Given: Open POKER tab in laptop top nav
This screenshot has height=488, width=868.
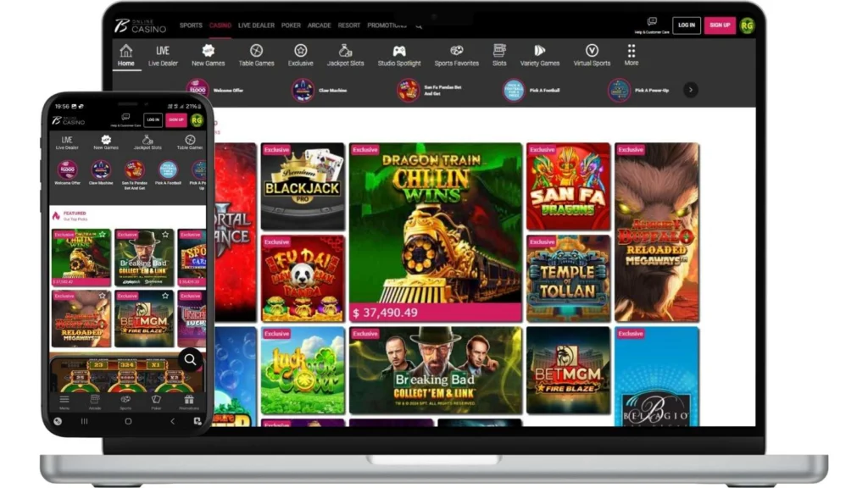Looking at the screenshot, I should 292,25.
